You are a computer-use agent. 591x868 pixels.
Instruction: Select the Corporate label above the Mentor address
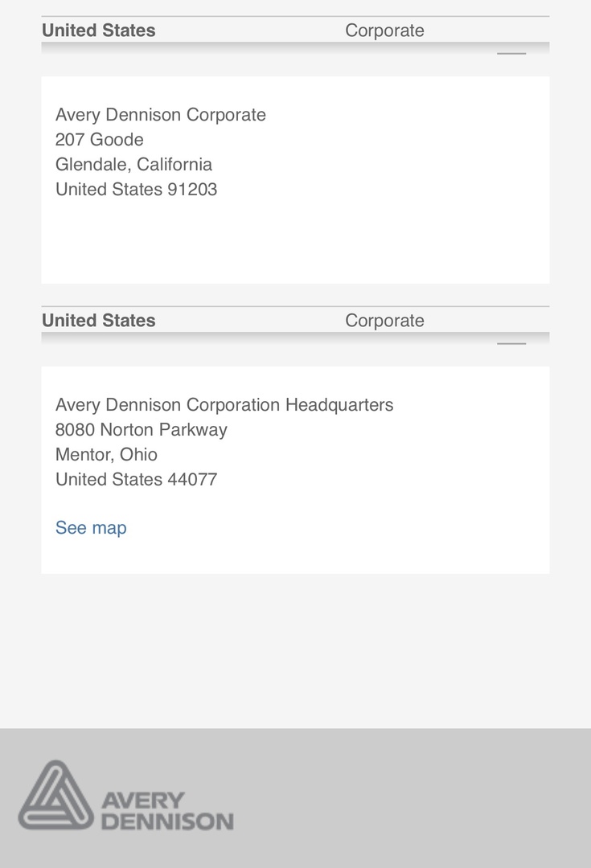(x=384, y=321)
